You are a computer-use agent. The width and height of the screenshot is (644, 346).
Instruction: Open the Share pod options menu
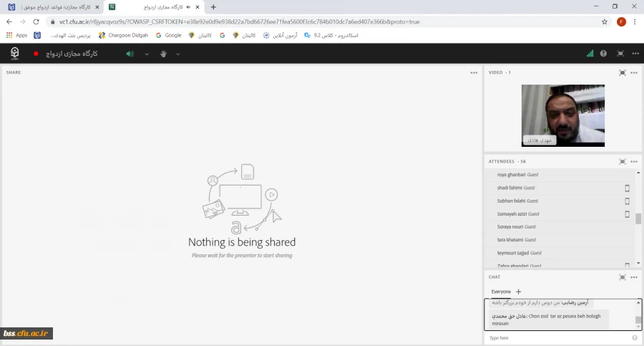(474, 72)
